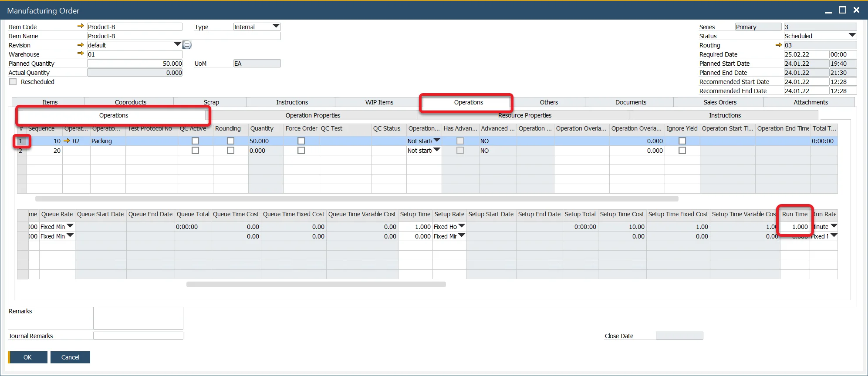Switch to the Coproducts tab
Viewport: 868px width, 376px height.
click(130, 102)
